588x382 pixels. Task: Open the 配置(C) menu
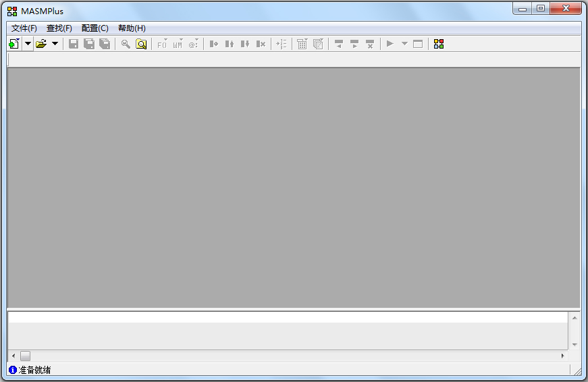click(95, 28)
